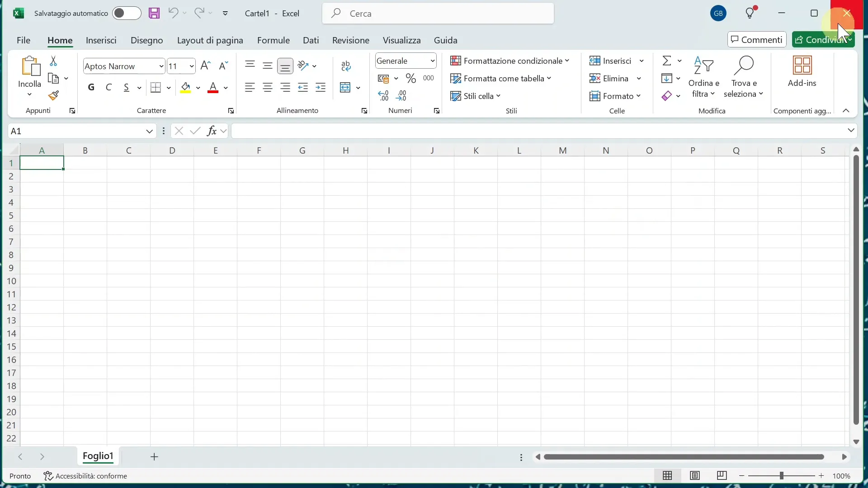Open Ordina e filtra
This screenshot has height=488, width=868.
pyautogui.click(x=704, y=77)
